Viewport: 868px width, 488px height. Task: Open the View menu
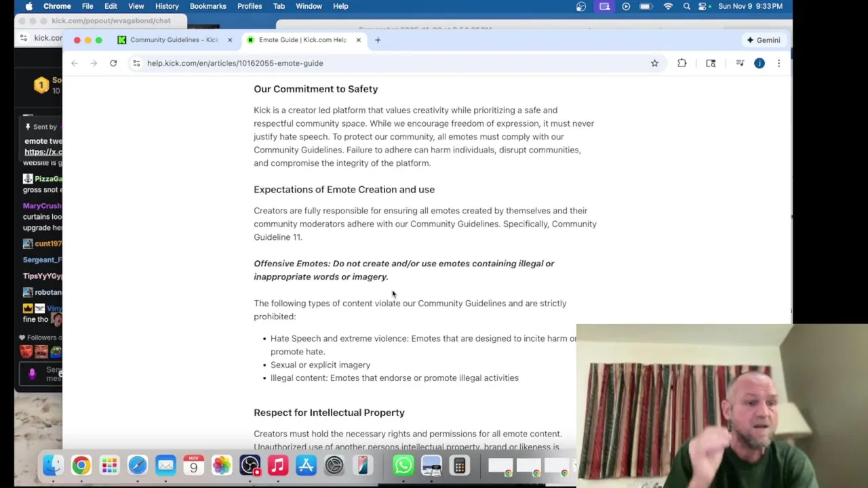point(136,6)
